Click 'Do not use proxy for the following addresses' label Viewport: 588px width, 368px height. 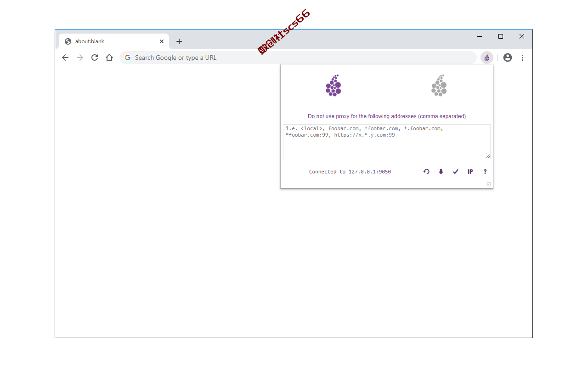[387, 116]
